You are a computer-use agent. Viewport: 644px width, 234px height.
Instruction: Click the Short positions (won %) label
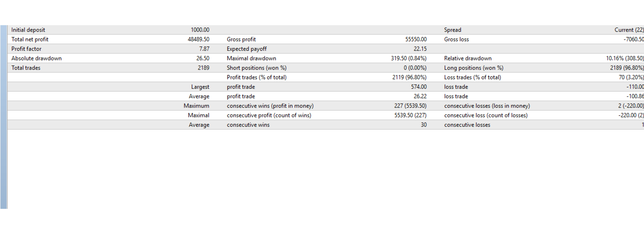tap(256, 68)
